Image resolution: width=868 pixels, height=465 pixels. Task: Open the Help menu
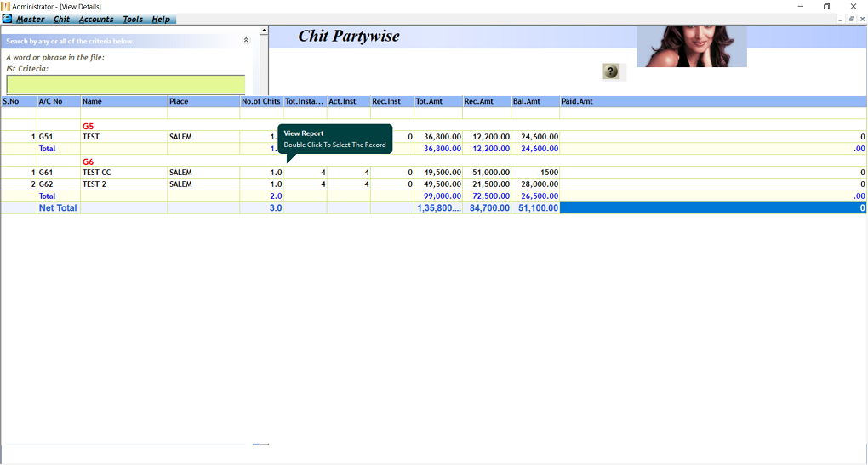tap(161, 20)
